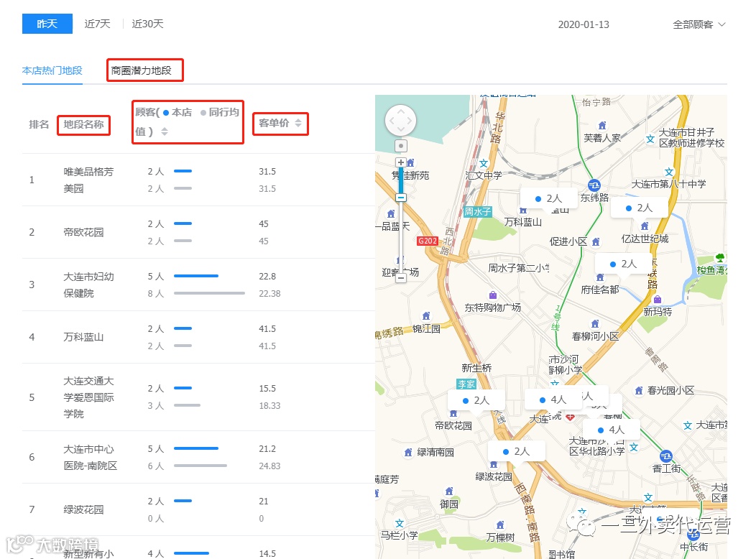Click the 汇文中学 school icon
Image resolution: width=756 pixels, height=559 pixels.
[x=484, y=164]
